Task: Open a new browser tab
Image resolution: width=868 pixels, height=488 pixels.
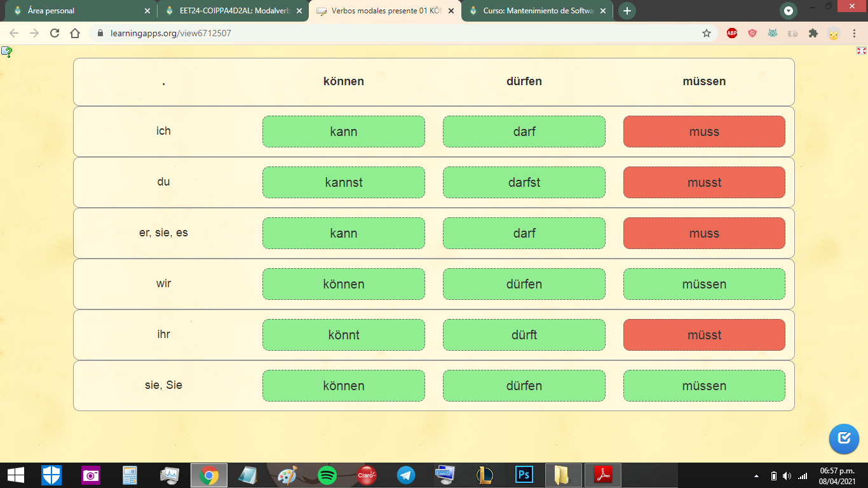Action: point(627,11)
